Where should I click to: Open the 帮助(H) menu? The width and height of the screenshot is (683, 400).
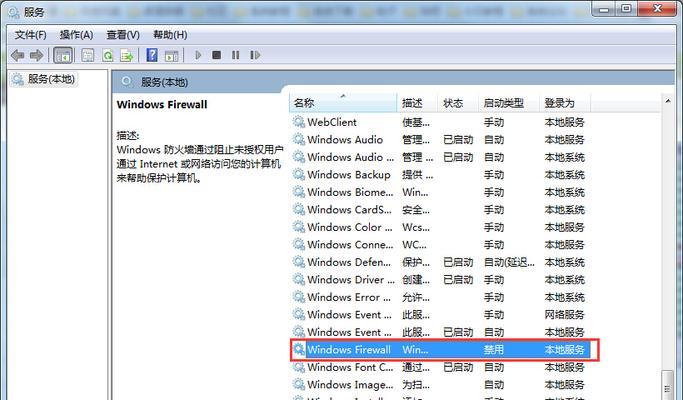tap(170, 35)
